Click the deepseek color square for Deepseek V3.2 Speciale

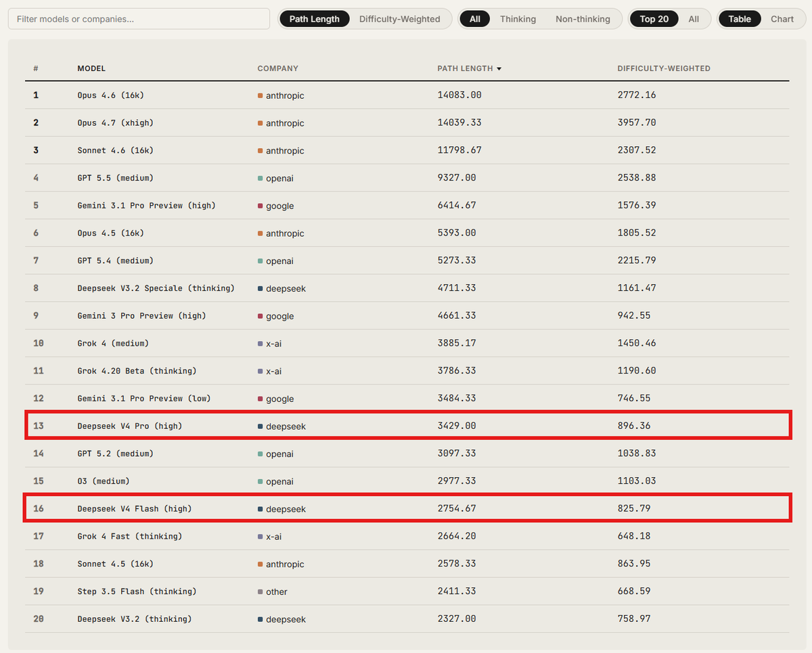click(261, 289)
